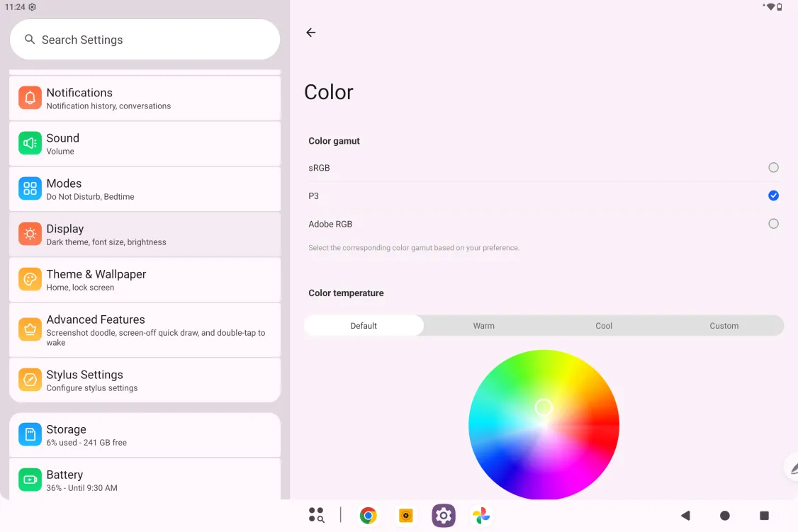Click the Adobe RGB label
798x532 pixels.
(x=330, y=224)
